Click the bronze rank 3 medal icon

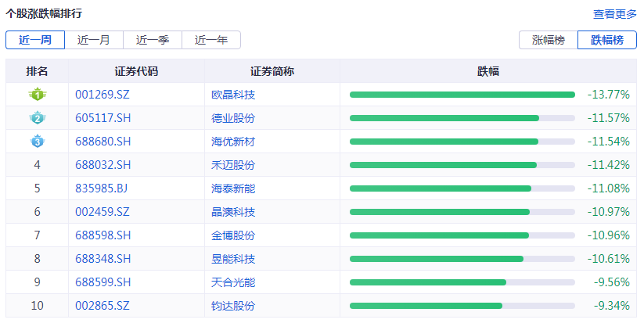click(37, 142)
